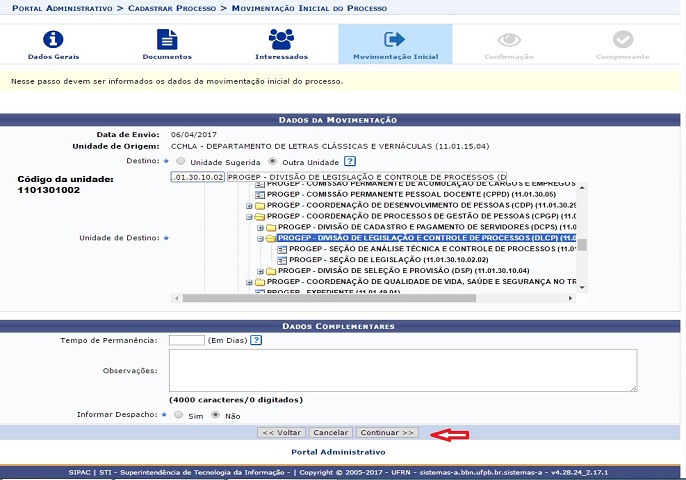Expand the Divisão de Seleção e Provisão node
This screenshot has height=480, width=686.
pos(261,271)
